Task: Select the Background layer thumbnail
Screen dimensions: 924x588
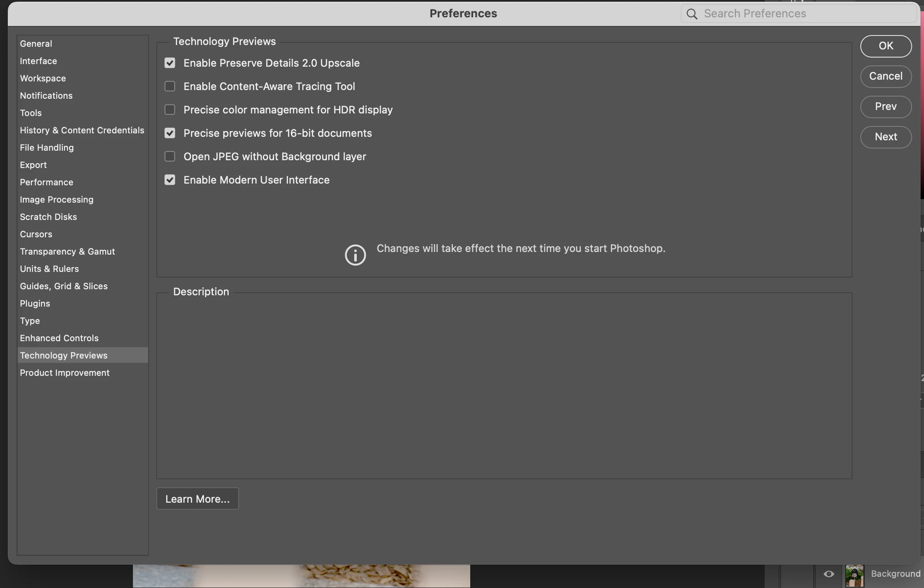Action: (854, 575)
